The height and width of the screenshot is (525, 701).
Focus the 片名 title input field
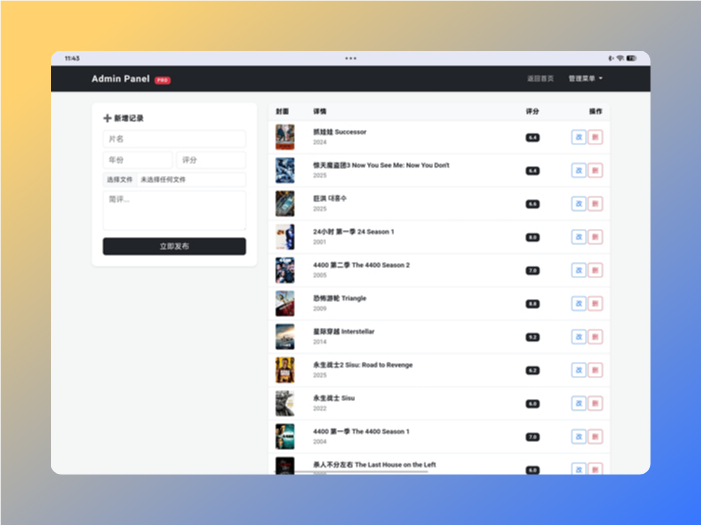pos(174,139)
